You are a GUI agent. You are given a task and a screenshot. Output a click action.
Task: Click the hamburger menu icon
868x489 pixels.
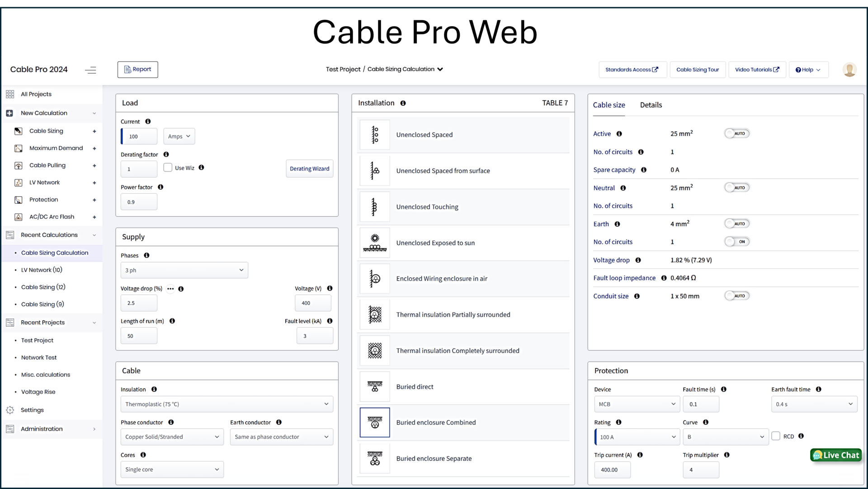pyautogui.click(x=90, y=70)
